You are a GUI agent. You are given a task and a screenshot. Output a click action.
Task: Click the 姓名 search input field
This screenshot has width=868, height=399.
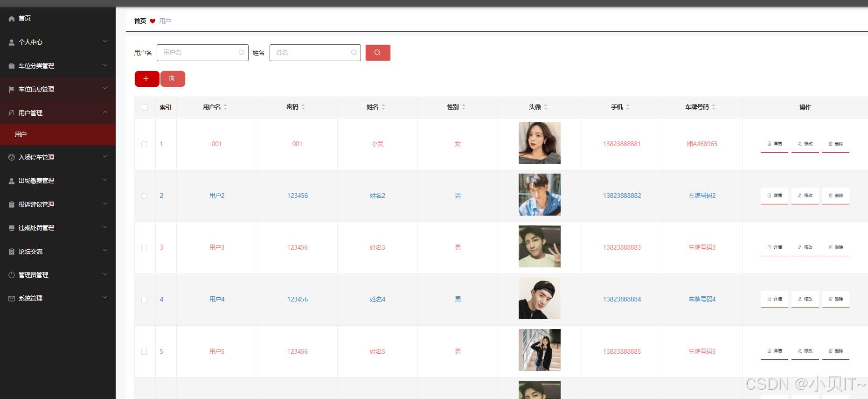(315, 53)
